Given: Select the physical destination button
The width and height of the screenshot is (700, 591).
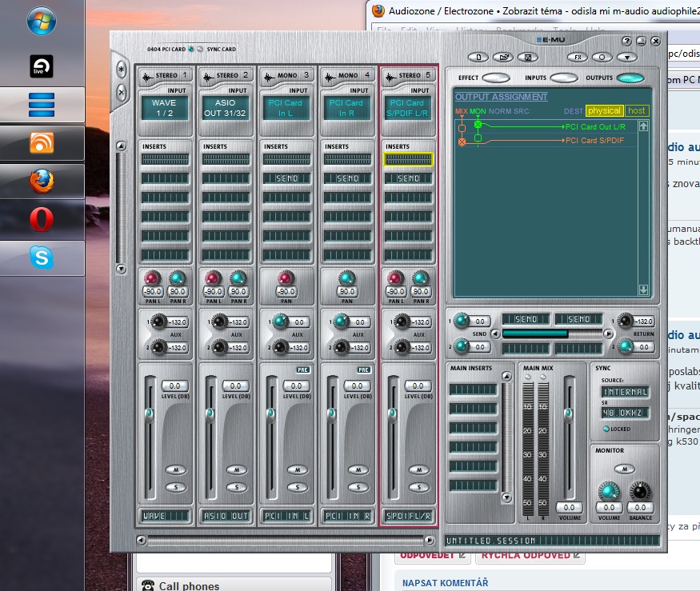Looking at the screenshot, I should click(604, 111).
